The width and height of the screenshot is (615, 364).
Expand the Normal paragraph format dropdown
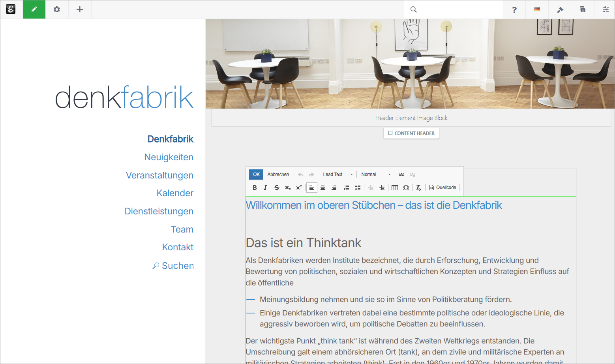pos(375,174)
